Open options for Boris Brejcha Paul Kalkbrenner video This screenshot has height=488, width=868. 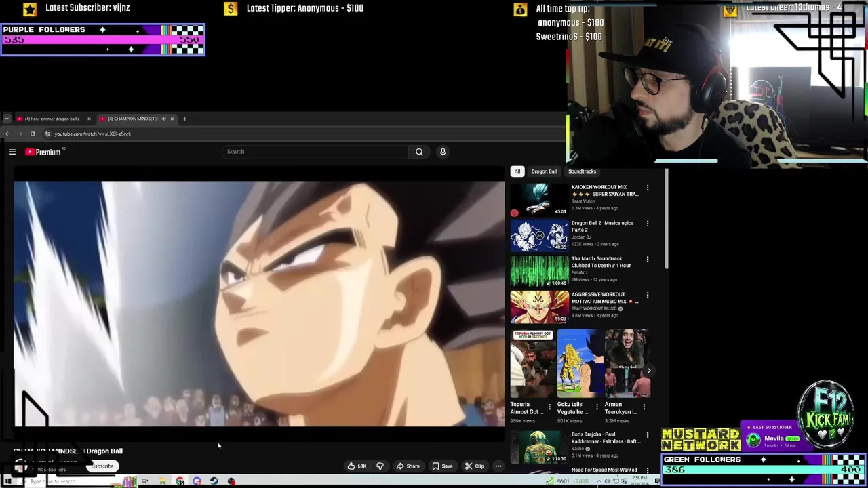point(648,435)
